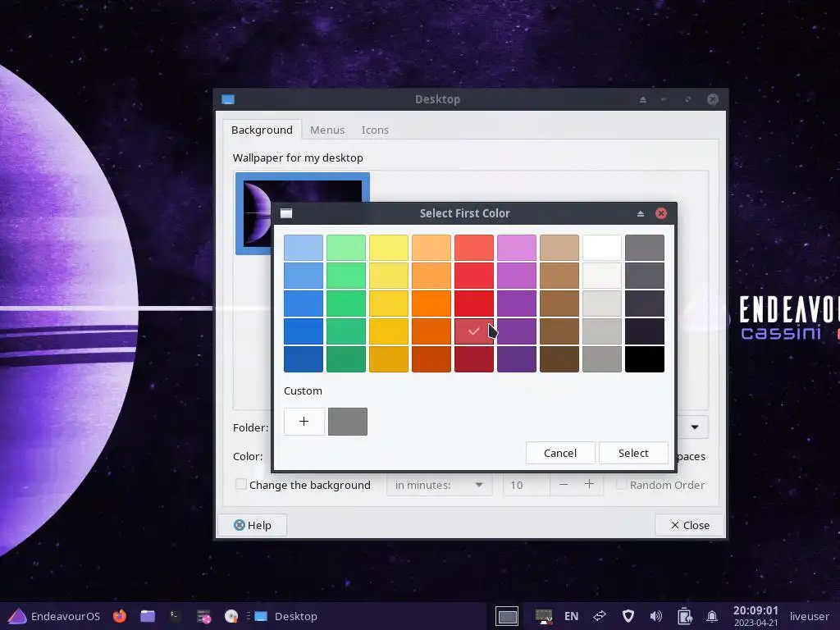Screen dimensions: 840x630
Task: Click the interval field showing 10
Action: [x=526, y=485]
